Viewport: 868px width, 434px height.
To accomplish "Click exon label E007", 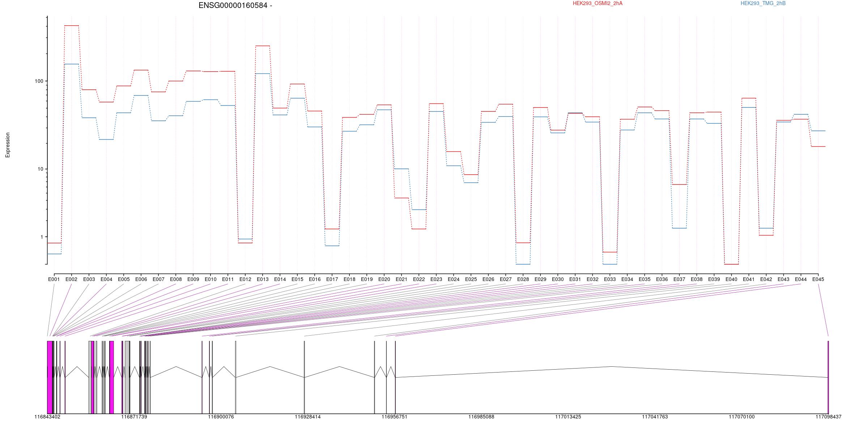I will [x=158, y=279].
